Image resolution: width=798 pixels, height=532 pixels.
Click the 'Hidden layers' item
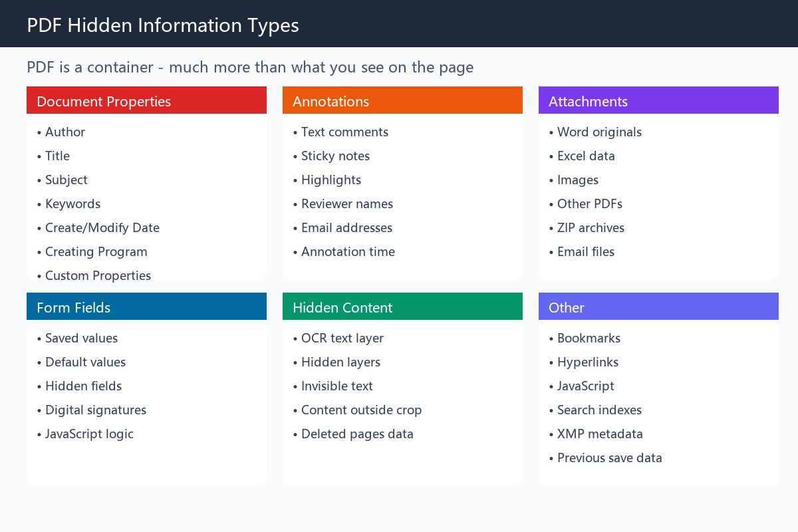[x=336, y=362]
